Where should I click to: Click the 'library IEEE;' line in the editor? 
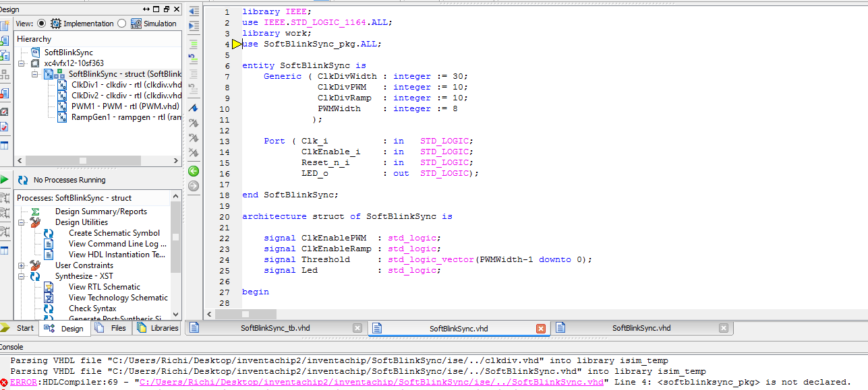click(x=277, y=12)
